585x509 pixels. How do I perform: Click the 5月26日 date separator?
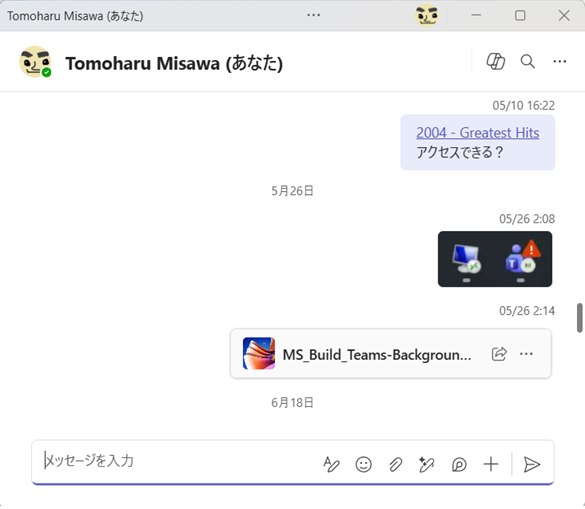coord(292,191)
